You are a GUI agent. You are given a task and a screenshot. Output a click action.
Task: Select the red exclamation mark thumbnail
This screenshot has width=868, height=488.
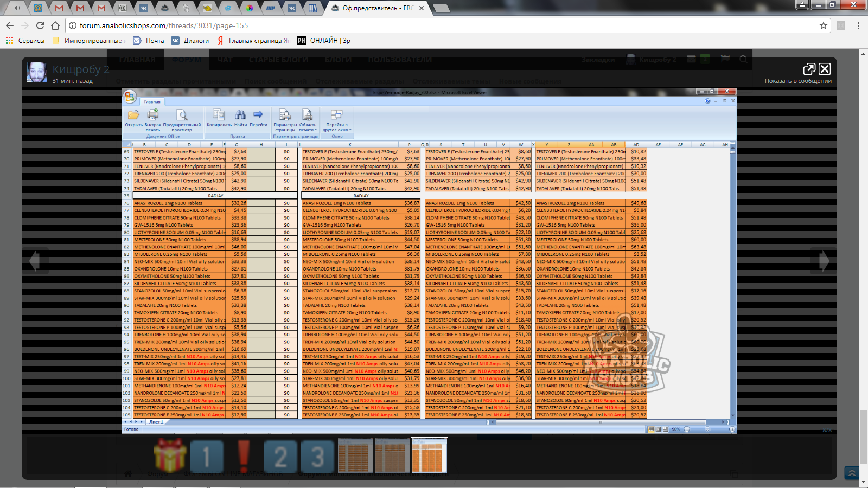click(244, 456)
